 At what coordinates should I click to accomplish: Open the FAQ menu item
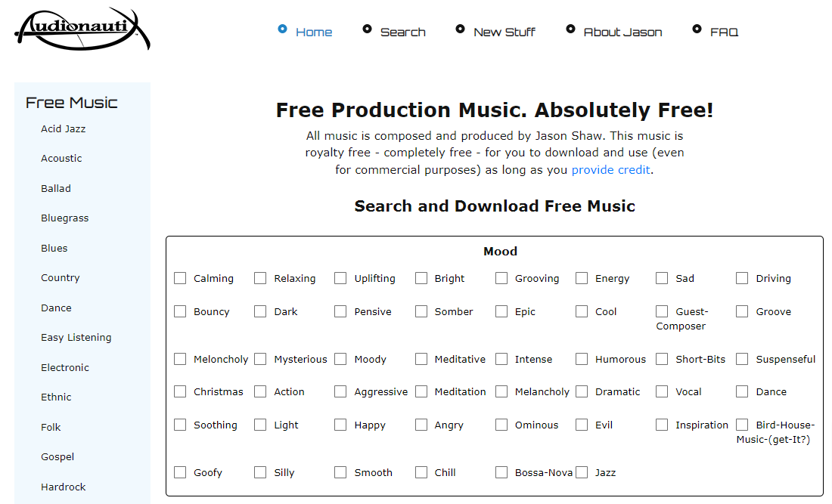coord(724,32)
